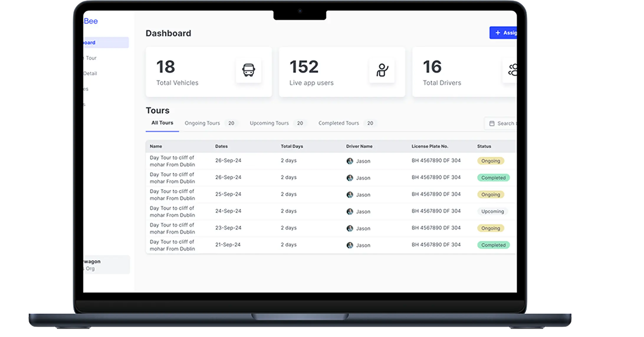The height and width of the screenshot is (337, 644).
Task: Click the group icon in Total Drivers card
Action: coord(512,70)
